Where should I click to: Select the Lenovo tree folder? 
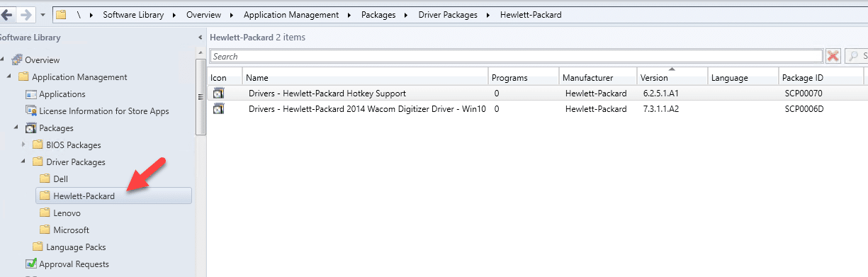[67, 213]
